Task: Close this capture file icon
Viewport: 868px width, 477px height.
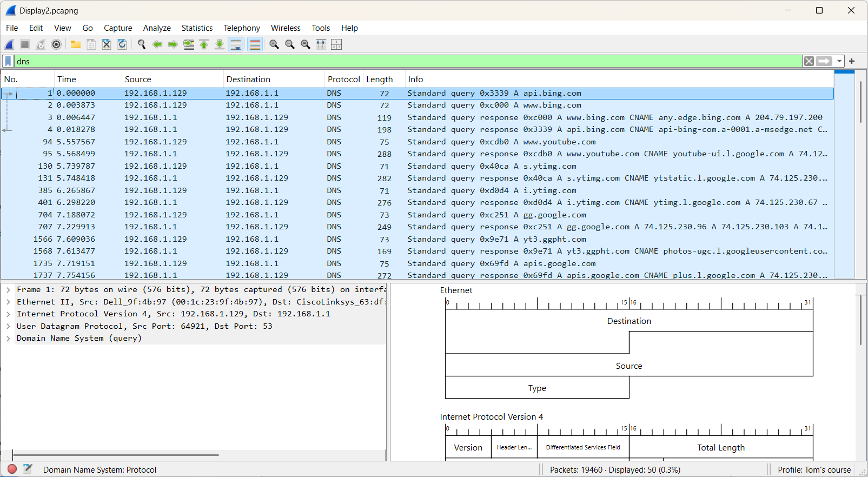Action: pos(107,44)
